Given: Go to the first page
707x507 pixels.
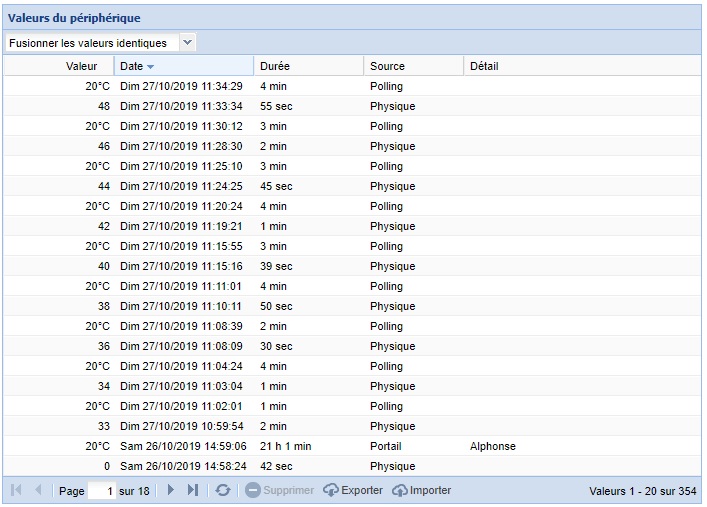Looking at the screenshot, I should [x=16, y=490].
